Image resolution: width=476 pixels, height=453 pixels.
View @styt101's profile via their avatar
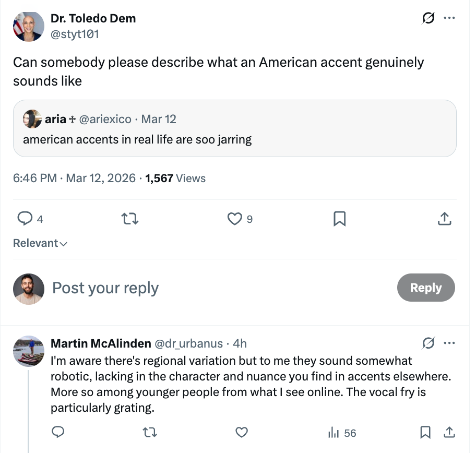pos(29,26)
